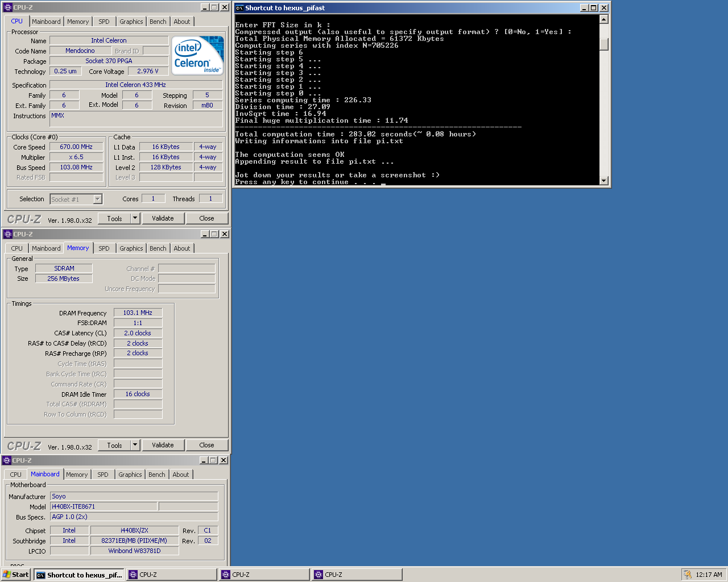728x582 pixels.
Task: Click Tools button in top CPU window
Action: (x=114, y=218)
